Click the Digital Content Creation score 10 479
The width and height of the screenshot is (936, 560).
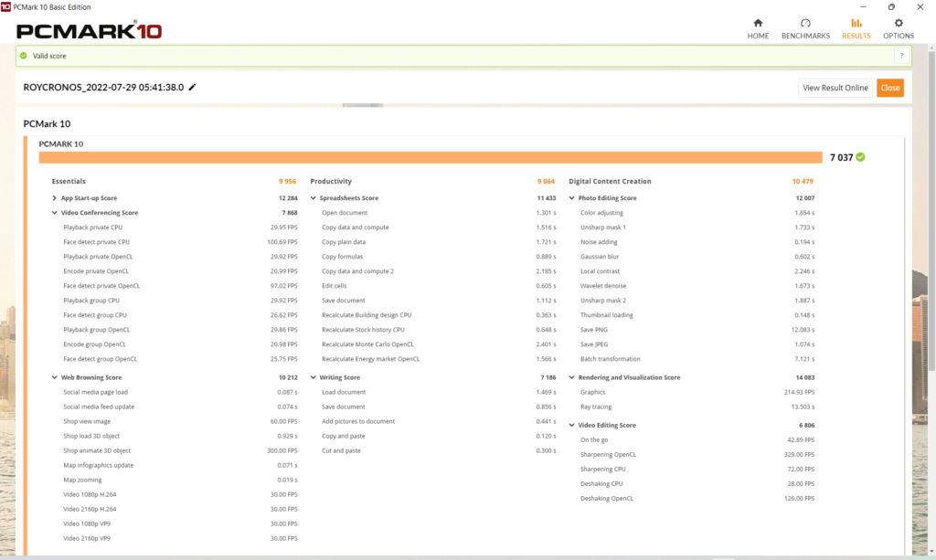(803, 181)
